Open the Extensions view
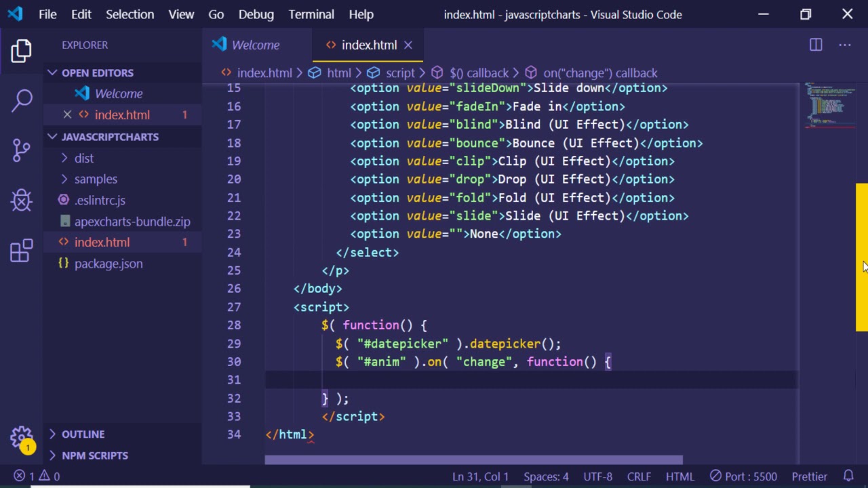 click(22, 250)
